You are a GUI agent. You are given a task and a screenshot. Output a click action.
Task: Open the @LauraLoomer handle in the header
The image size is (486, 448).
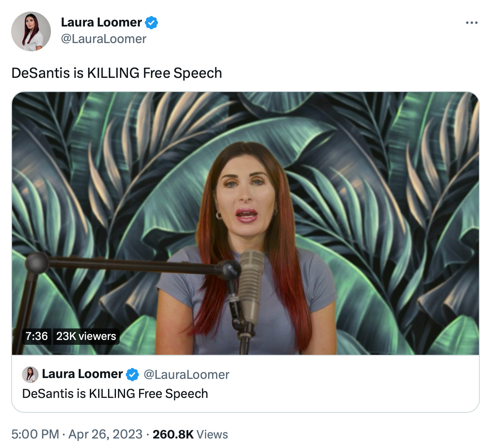coord(103,39)
